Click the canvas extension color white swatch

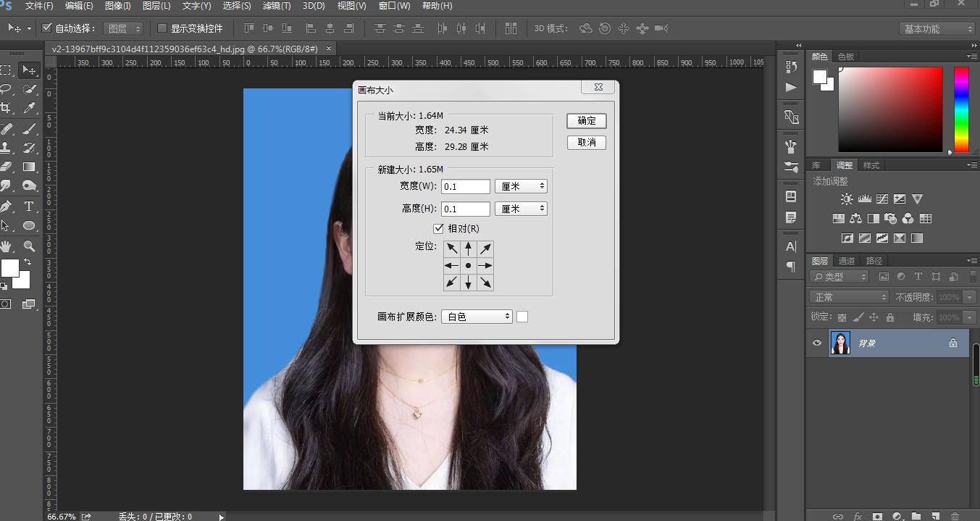(522, 317)
